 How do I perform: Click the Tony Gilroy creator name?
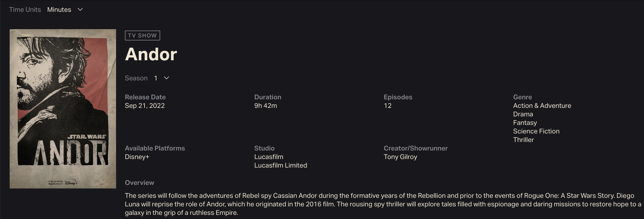[x=400, y=157]
